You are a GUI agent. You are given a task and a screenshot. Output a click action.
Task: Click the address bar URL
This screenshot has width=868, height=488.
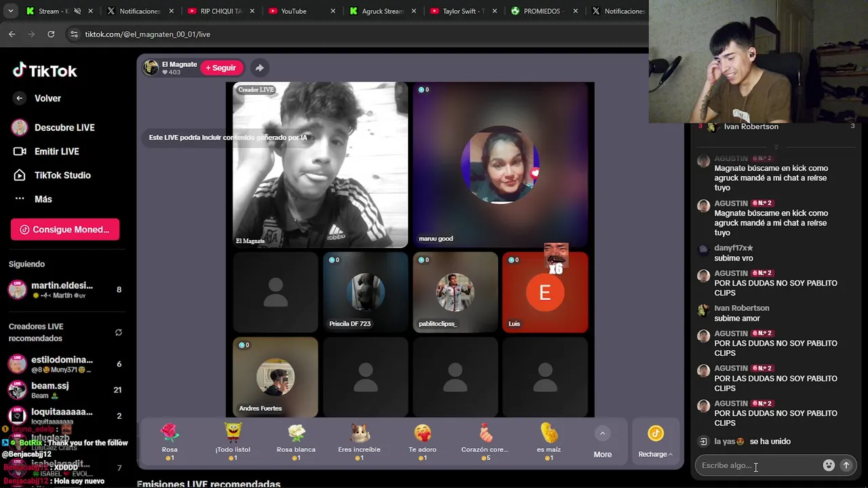pos(148,34)
